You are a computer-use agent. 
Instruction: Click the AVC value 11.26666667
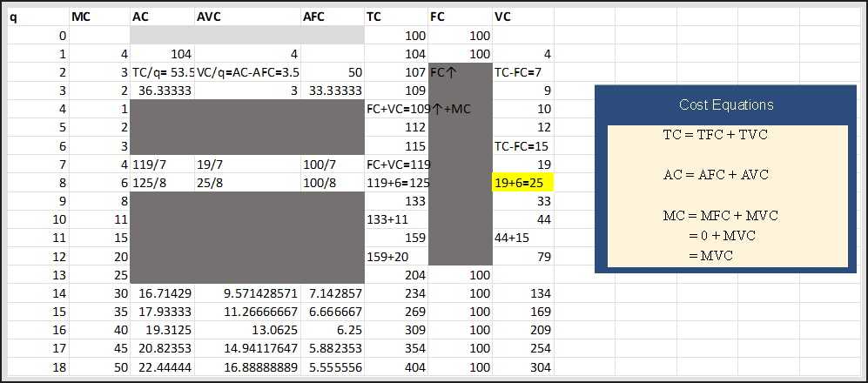click(247, 312)
